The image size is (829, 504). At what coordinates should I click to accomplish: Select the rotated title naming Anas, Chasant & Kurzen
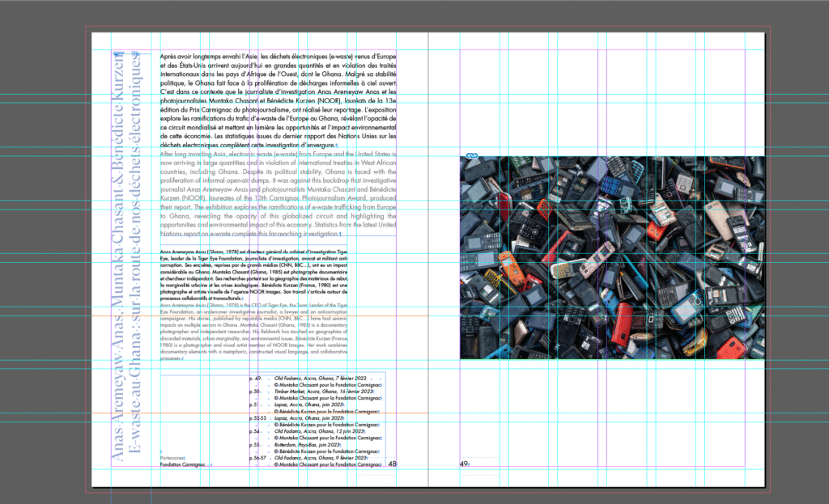[117, 259]
